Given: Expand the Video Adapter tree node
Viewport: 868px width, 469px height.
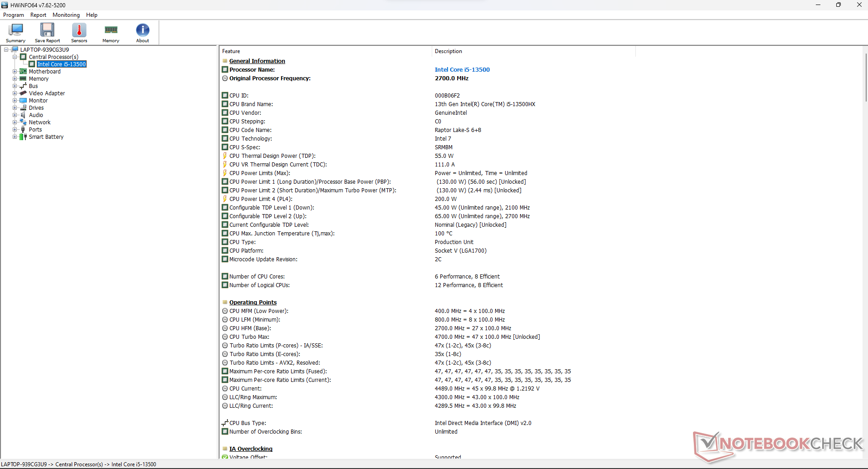Looking at the screenshot, I should point(15,93).
